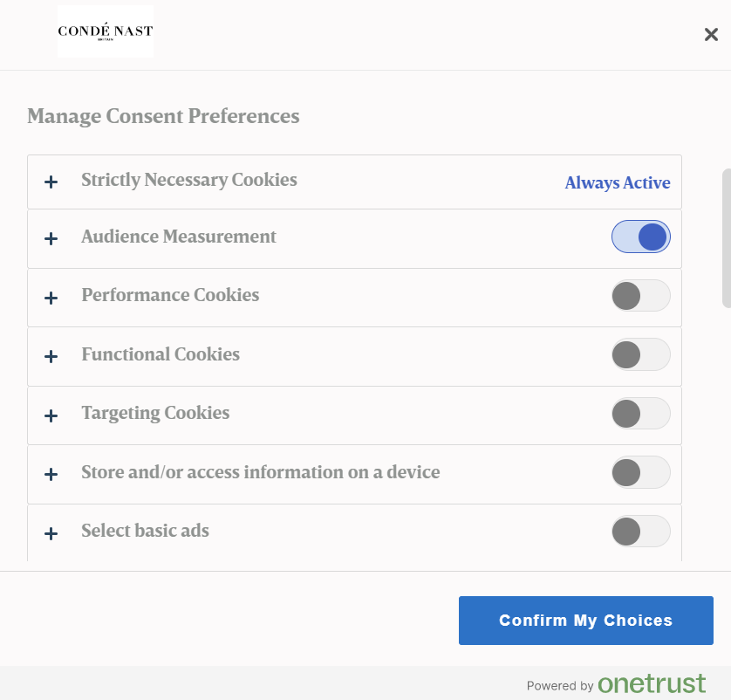Close the consent preferences dialog
Viewport: 731px width, 700px height.
(711, 35)
